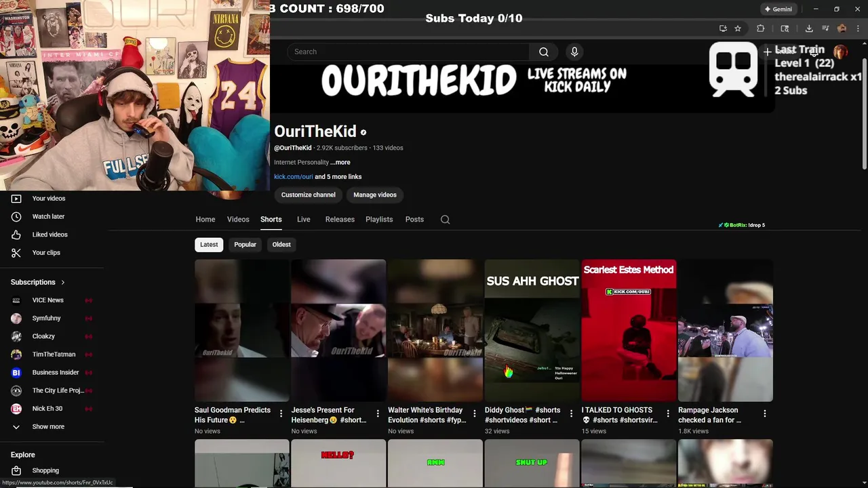This screenshot has width=868, height=488.
Task: Click Manage videos button
Action: pyautogui.click(x=374, y=195)
